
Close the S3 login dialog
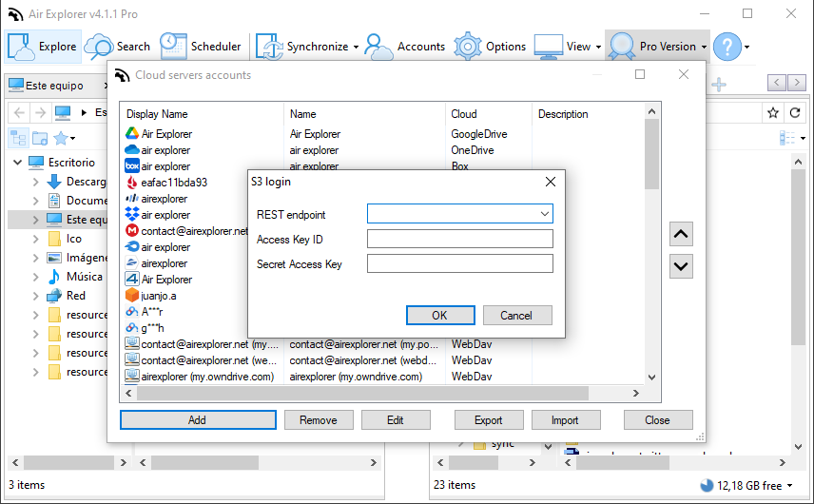pyautogui.click(x=551, y=182)
